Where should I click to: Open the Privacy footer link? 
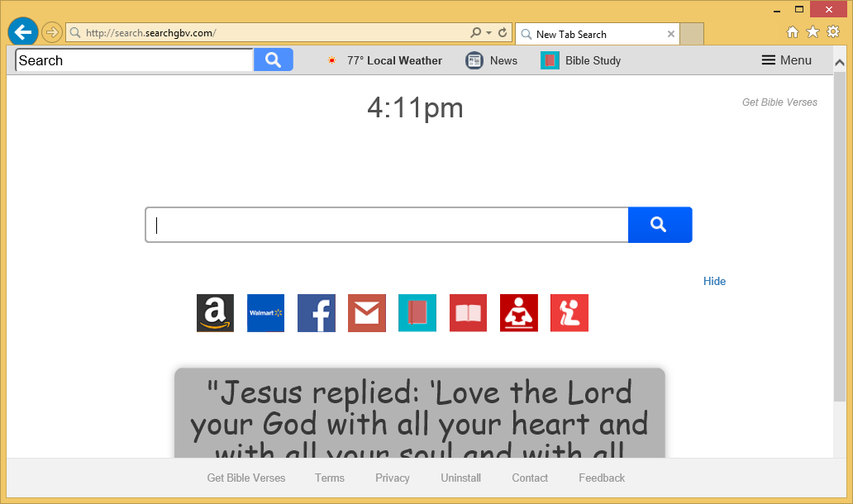pyautogui.click(x=393, y=478)
